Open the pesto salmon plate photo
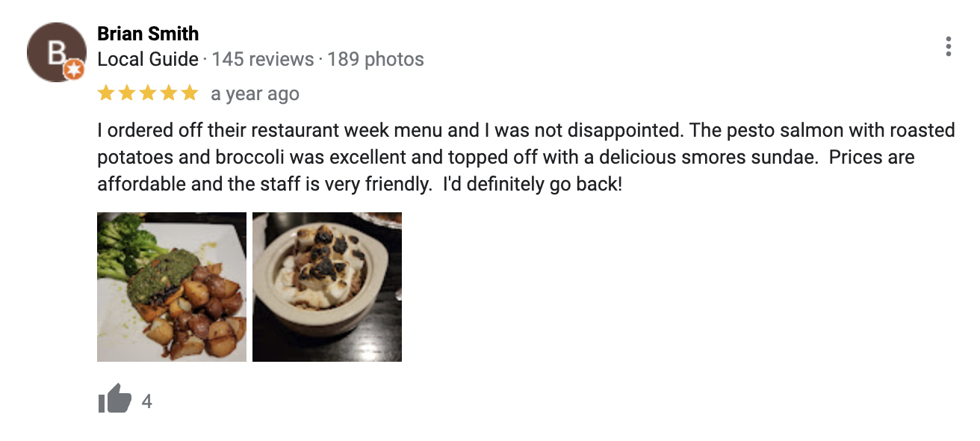980x441 pixels. tap(172, 287)
